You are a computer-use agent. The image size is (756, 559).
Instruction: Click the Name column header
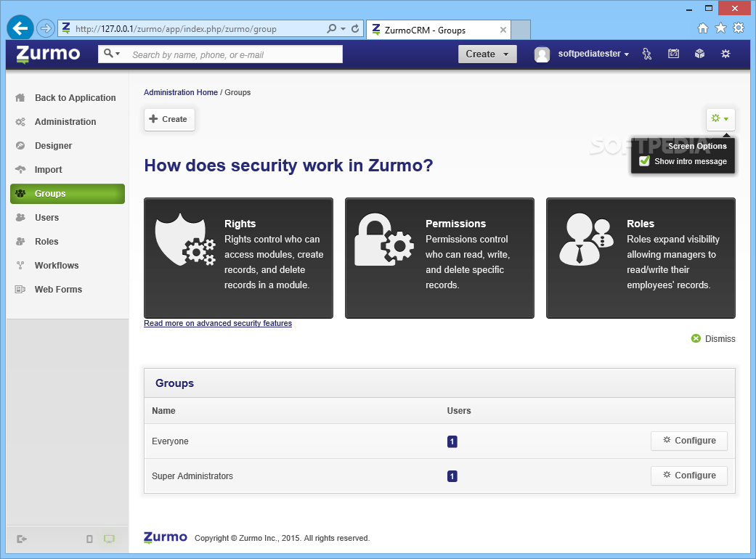tap(163, 411)
